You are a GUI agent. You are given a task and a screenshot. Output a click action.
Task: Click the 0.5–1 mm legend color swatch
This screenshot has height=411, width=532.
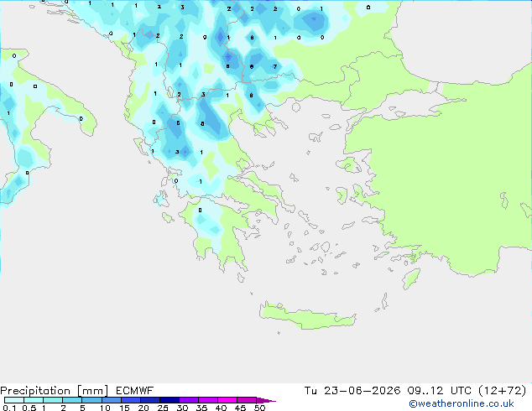point(34,400)
